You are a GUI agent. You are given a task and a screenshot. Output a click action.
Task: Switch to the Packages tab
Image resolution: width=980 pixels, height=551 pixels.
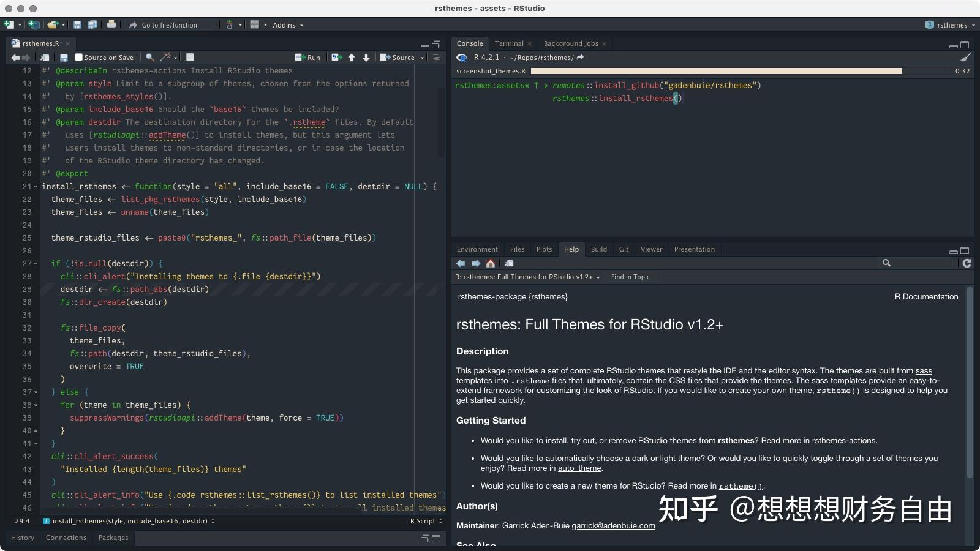point(113,538)
